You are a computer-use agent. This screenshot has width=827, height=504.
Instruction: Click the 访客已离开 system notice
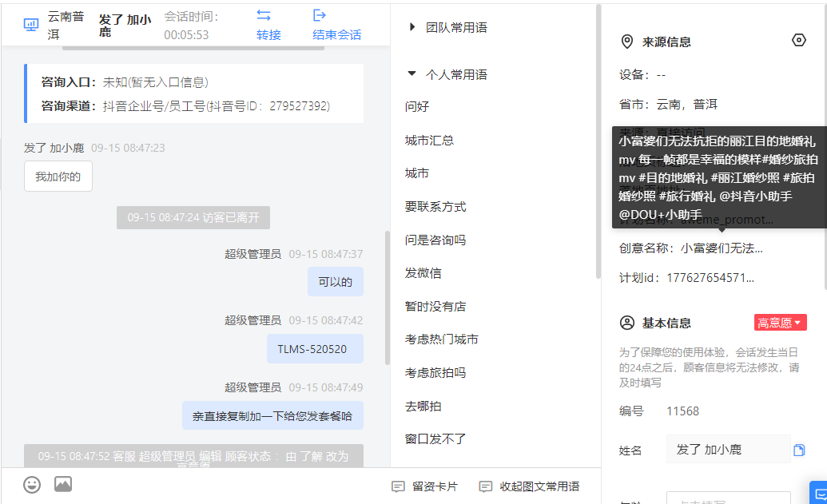pos(193,217)
